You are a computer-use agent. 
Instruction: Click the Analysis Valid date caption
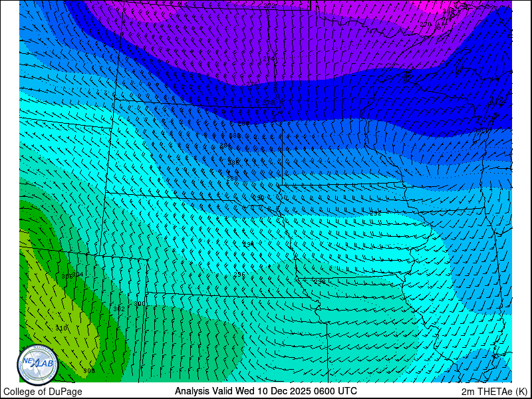click(x=265, y=391)
